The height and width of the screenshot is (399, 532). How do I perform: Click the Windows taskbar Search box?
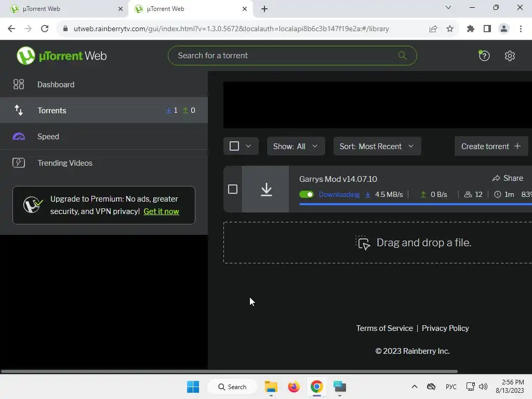232,387
